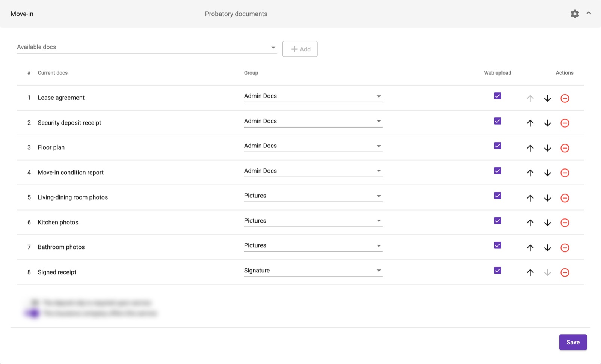Open the Available docs dropdown
Image resolution: width=601 pixels, height=364 pixels.
click(x=147, y=47)
